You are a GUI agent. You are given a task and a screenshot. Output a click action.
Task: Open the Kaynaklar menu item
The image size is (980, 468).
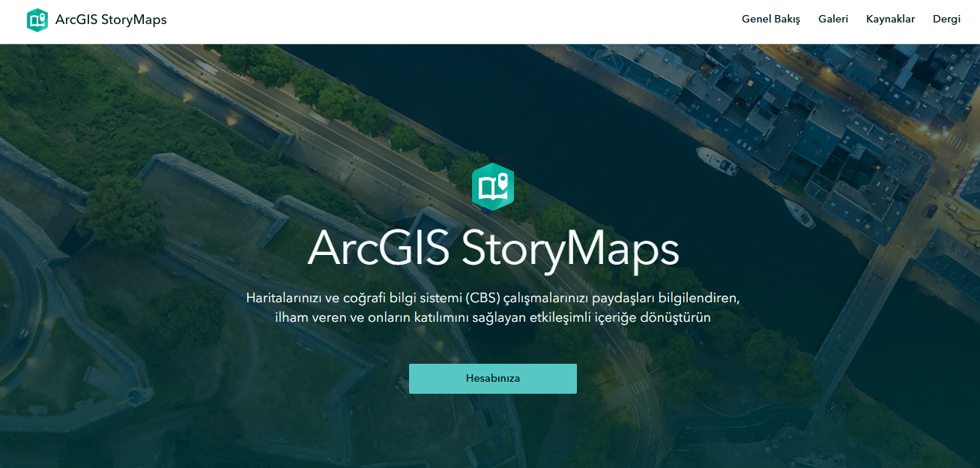[890, 19]
